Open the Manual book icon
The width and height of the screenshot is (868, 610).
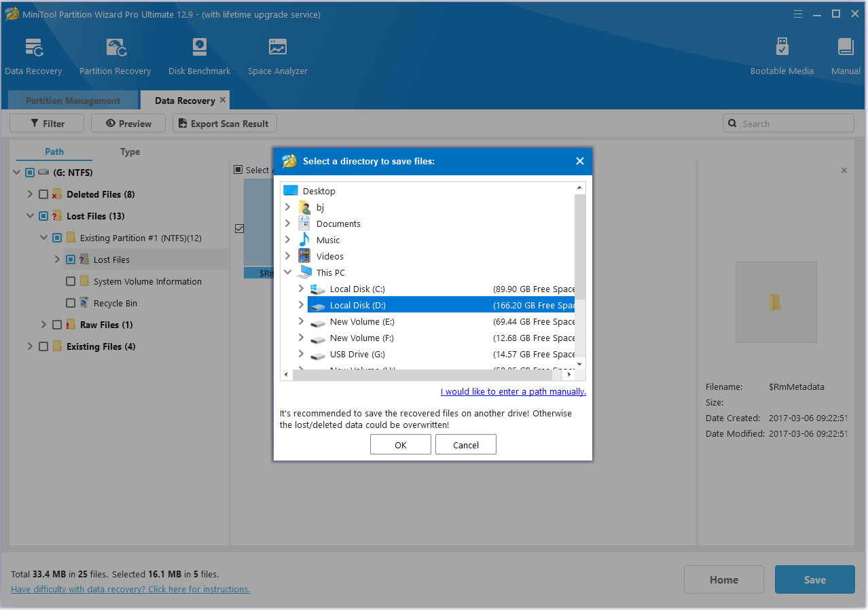(846, 49)
